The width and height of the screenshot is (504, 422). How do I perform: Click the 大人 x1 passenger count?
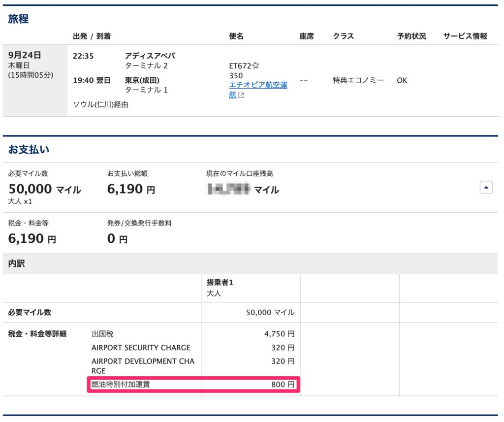pos(20,201)
